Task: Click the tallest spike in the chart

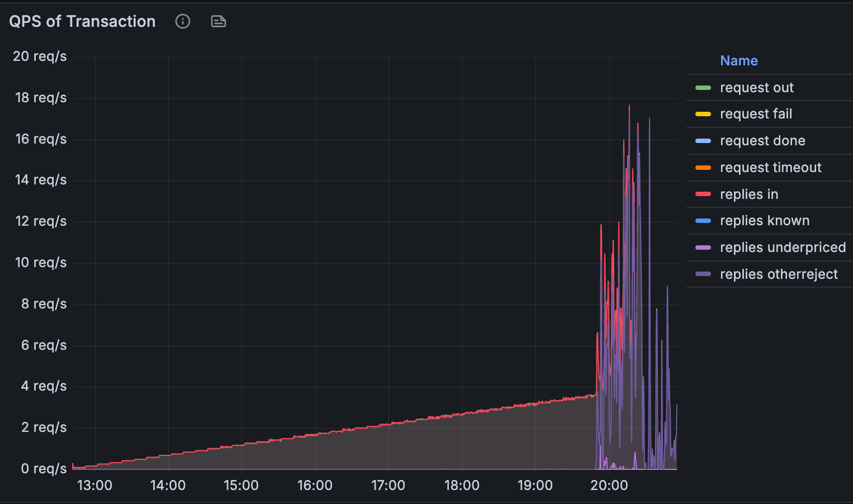Action: point(629,107)
